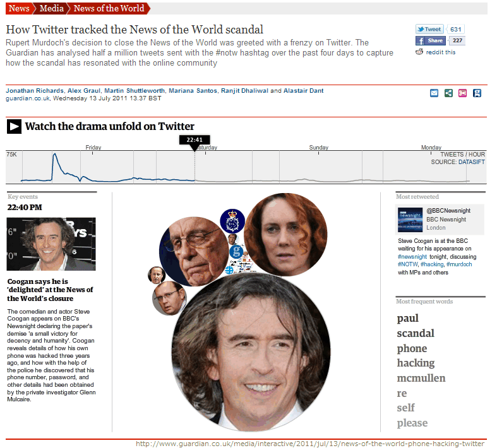Click the @BBCNewsnight handle
Viewport: 497px width, 448px height.
point(448,211)
